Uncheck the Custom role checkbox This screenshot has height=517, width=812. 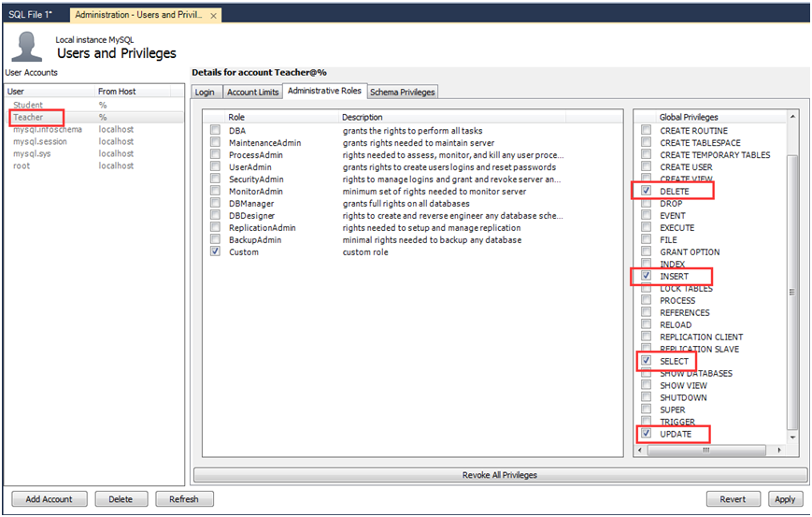click(x=216, y=251)
